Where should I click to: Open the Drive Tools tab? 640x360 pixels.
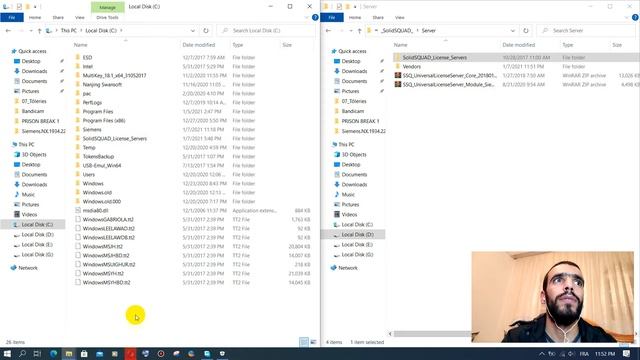pyautogui.click(x=107, y=18)
